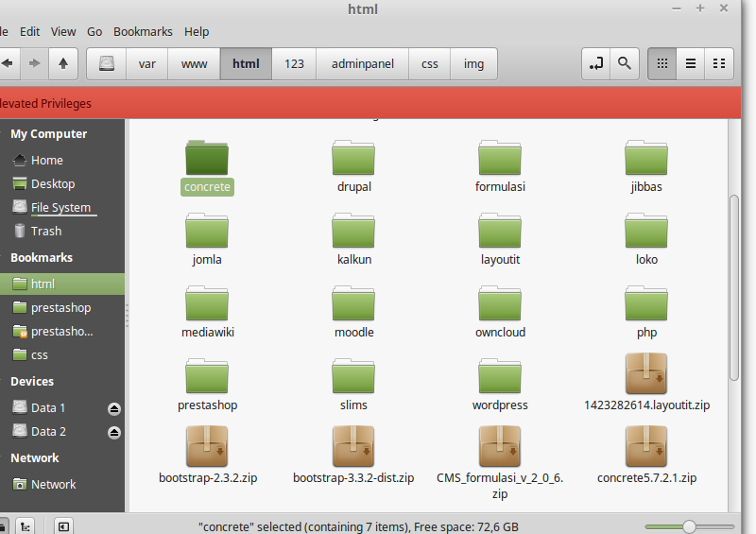Switch to list view
The image size is (756, 534).
[691, 63]
